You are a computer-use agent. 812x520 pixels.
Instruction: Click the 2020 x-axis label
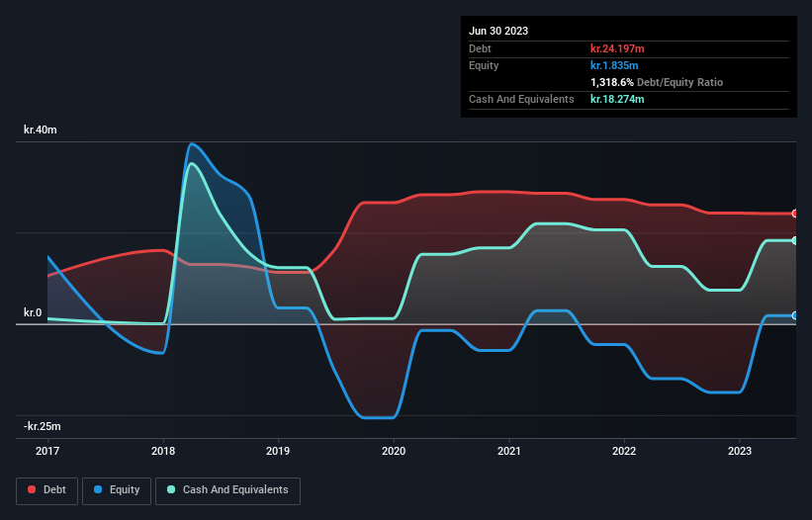[x=394, y=451]
